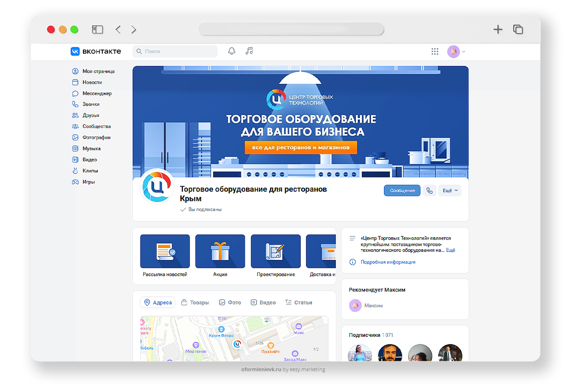Open the VK services grid icon

[x=435, y=51]
